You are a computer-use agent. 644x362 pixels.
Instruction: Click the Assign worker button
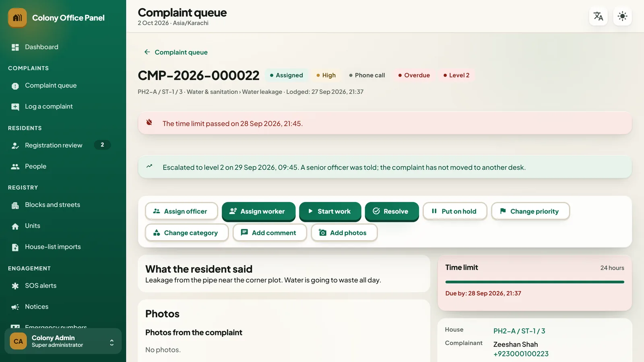click(x=258, y=211)
